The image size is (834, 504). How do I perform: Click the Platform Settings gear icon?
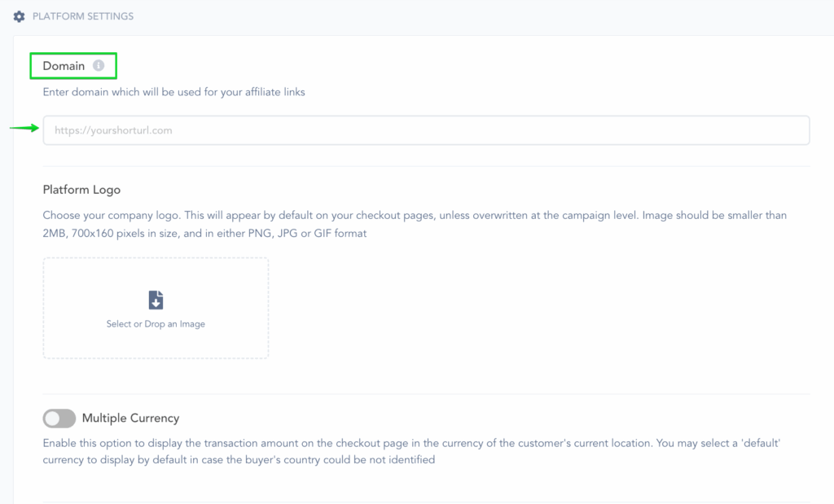tap(20, 16)
